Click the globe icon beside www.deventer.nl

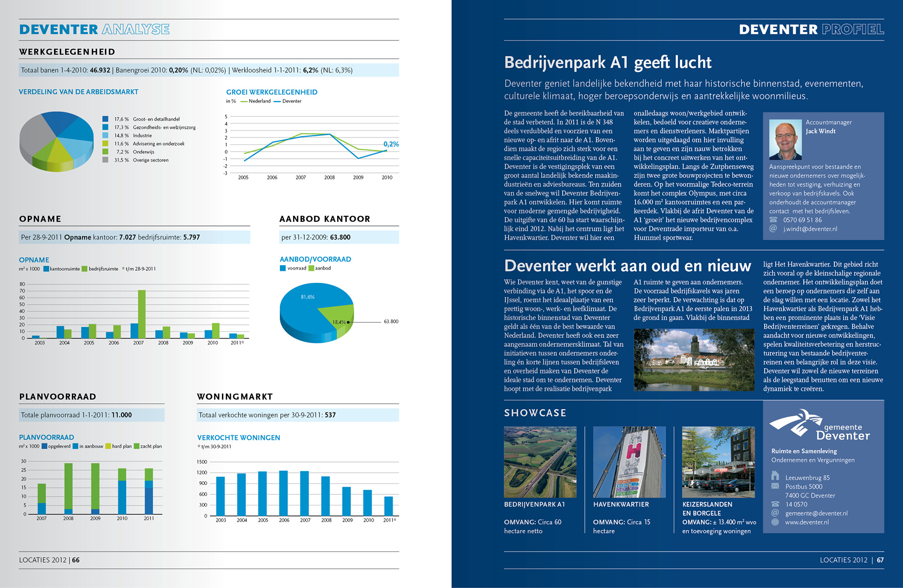[x=775, y=522]
